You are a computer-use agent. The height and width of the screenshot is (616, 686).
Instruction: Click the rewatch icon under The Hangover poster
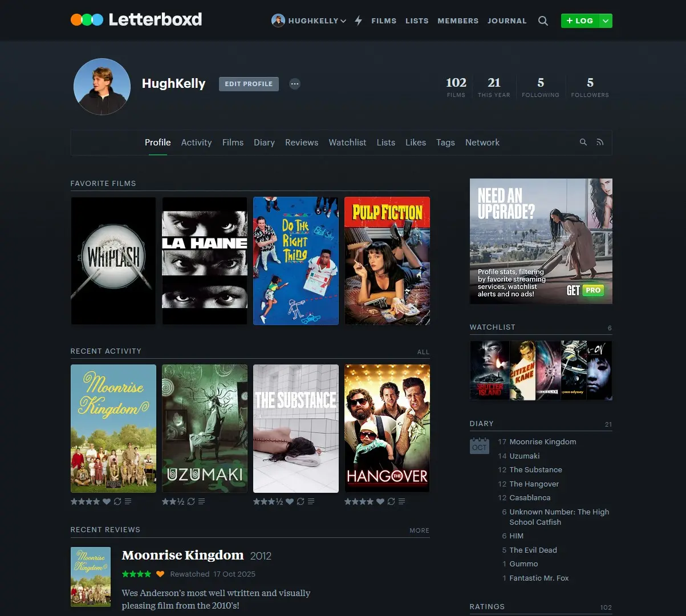pos(391,501)
